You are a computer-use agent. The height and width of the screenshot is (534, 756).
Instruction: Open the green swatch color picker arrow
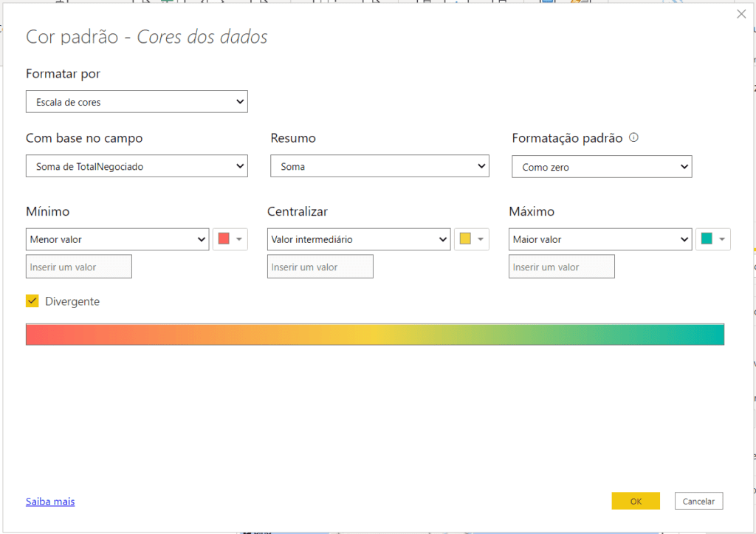pos(722,239)
